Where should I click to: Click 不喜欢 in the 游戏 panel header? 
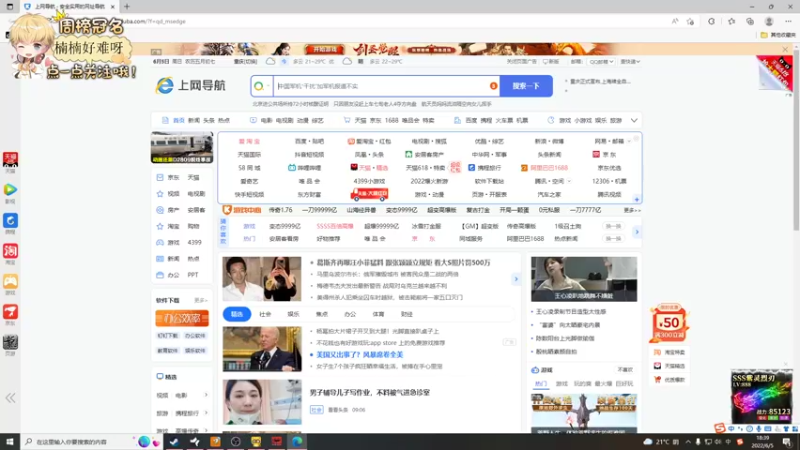point(625,370)
